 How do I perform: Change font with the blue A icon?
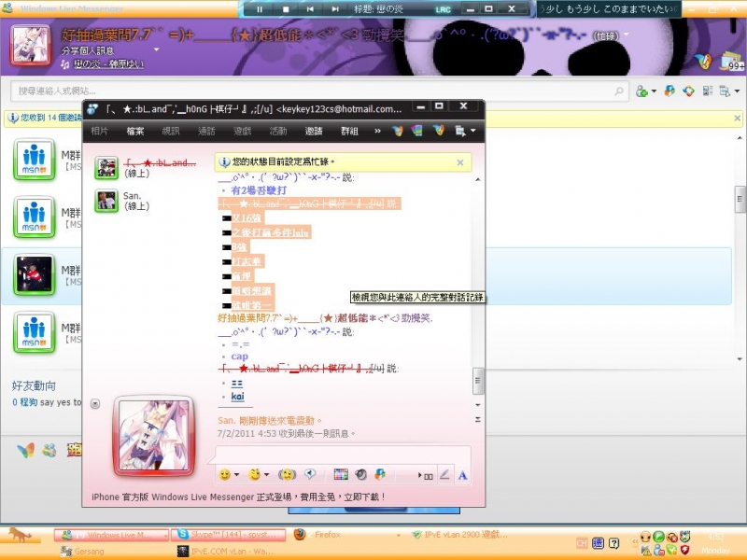click(462, 475)
